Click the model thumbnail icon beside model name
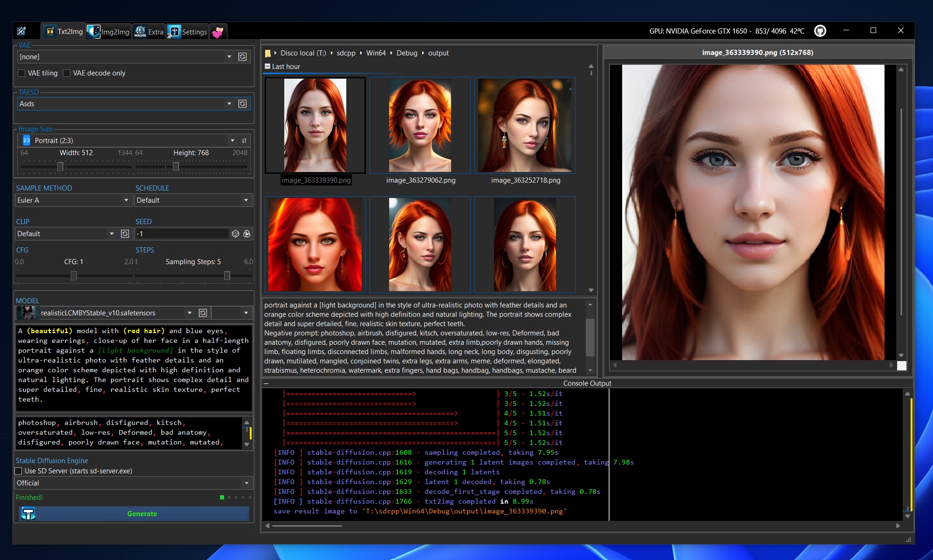The image size is (933, 560). pos(28,313)
